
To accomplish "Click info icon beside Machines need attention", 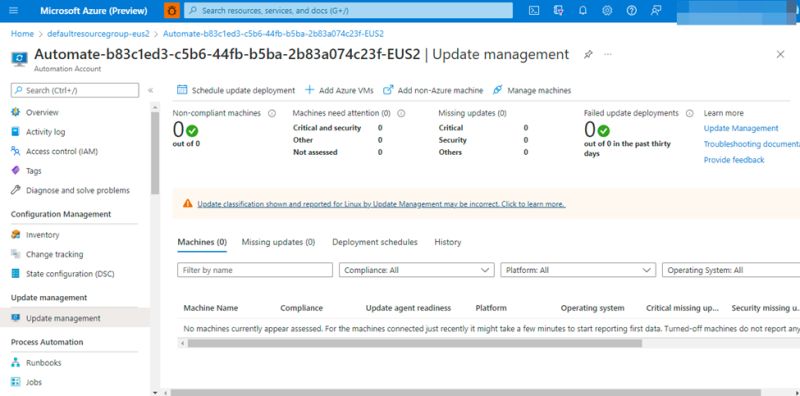I will coord(401,113).
